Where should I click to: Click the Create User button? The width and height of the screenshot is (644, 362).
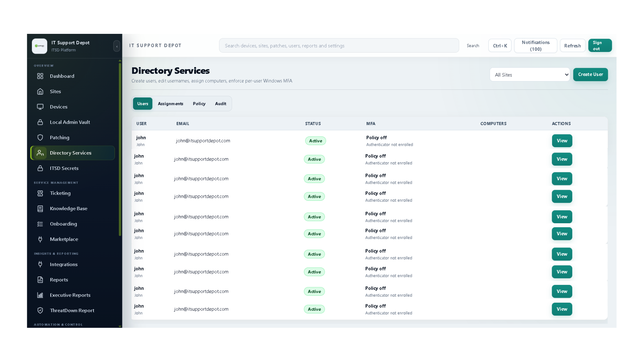590,75
